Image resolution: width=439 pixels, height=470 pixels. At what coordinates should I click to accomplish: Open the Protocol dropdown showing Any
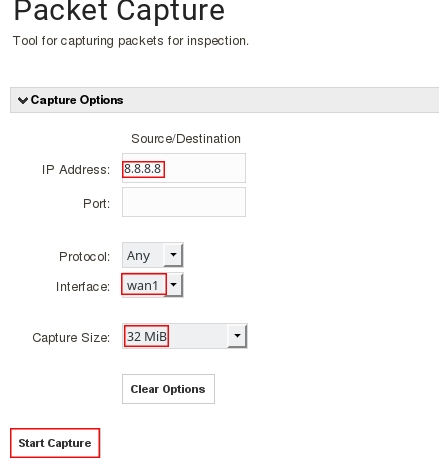coord(153,255)
